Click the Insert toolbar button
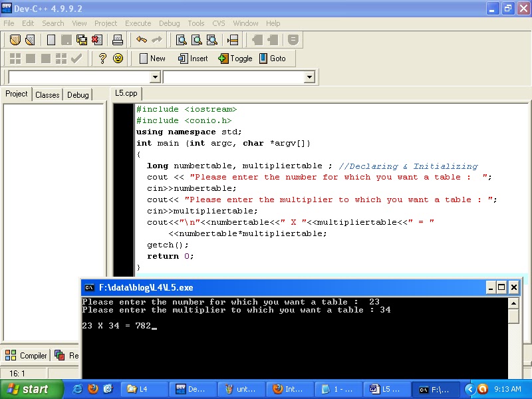532x399 pixels. pos(193,59)
